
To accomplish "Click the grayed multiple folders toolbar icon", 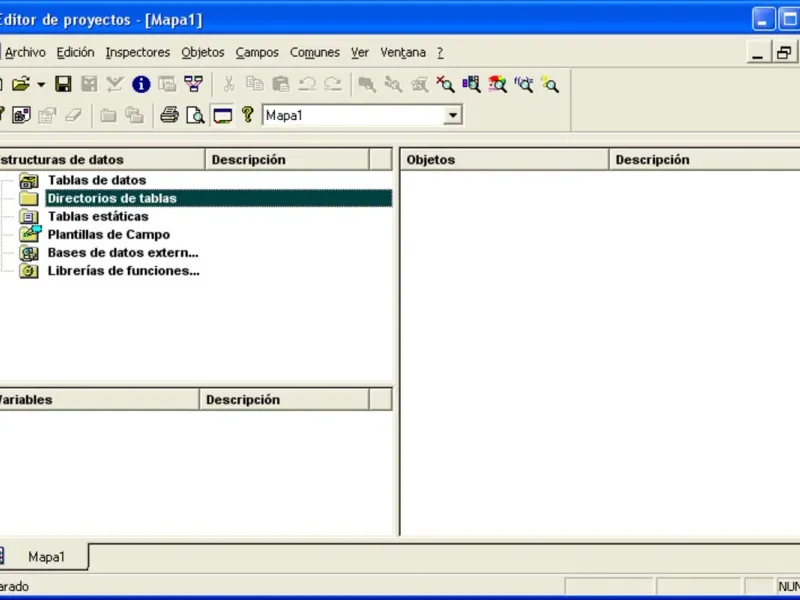I will click(135, 115).
